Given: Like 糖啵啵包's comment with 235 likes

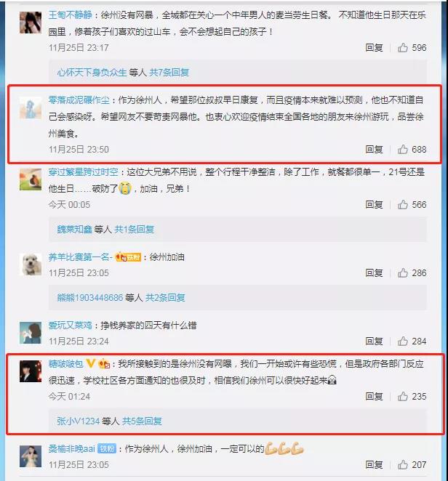Looking at the screenshot, I should (x=403, y=396).
